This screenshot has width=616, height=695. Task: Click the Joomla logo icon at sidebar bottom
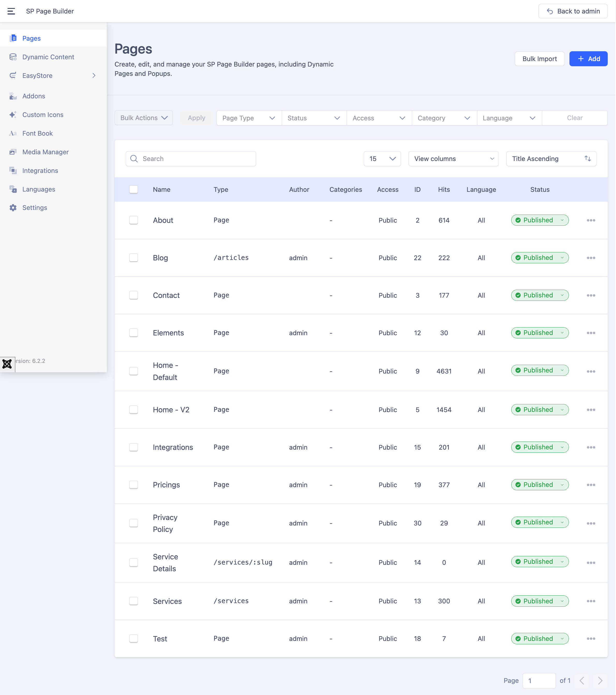click(x=7, y=364)
